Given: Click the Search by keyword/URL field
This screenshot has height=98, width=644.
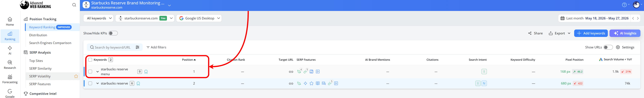Looking at the screenshot, I should [x=112, y=47].
